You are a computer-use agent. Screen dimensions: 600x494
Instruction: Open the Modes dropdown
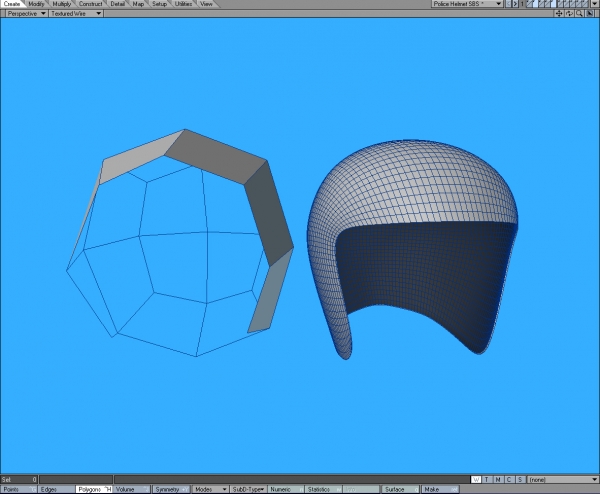(210, 489)
